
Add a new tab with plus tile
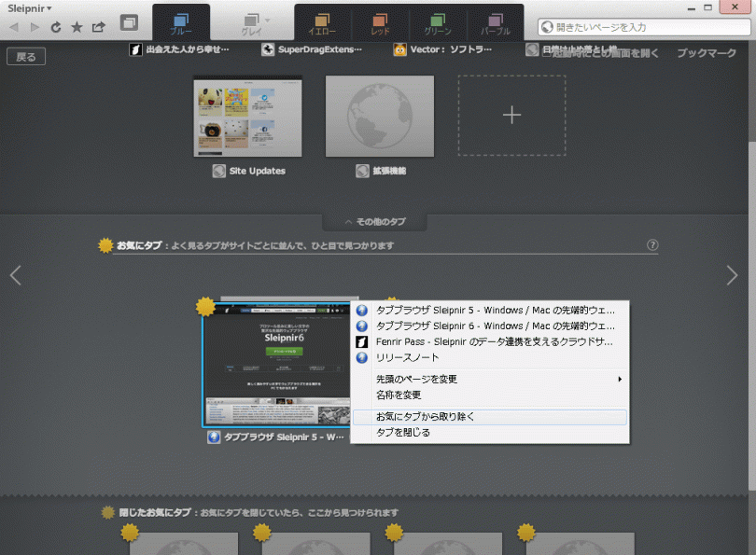(x=511, y=115)
